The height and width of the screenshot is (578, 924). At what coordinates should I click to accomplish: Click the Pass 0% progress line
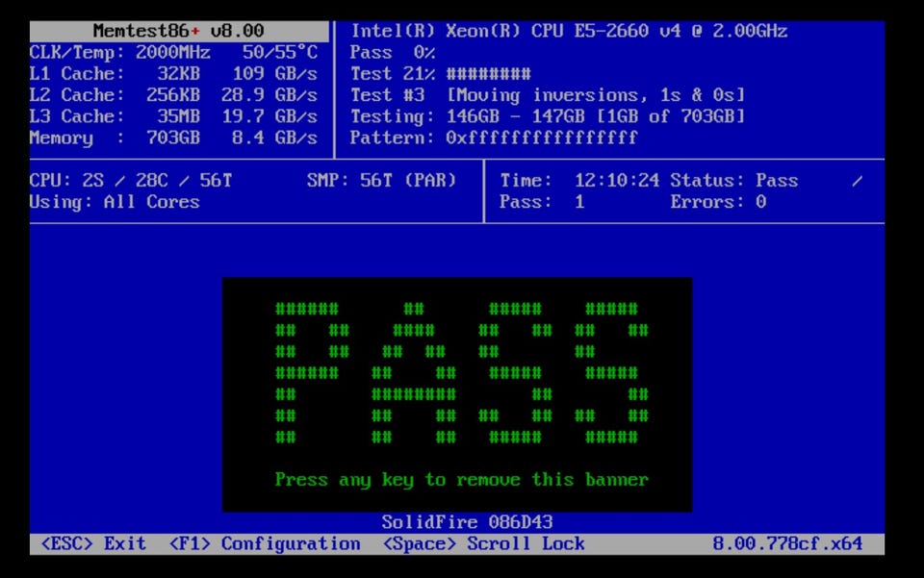coord(393,52)
